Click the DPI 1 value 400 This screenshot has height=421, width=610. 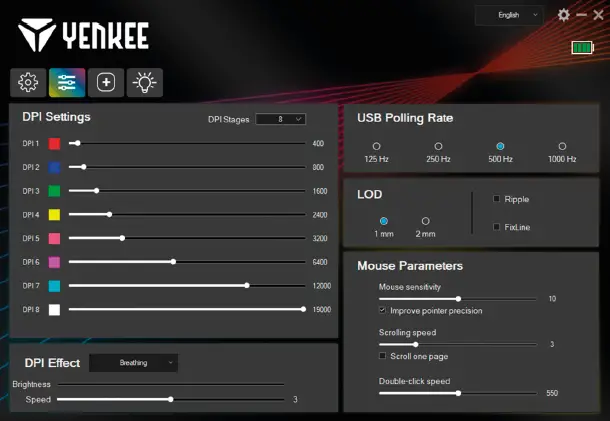coord(318,144)
